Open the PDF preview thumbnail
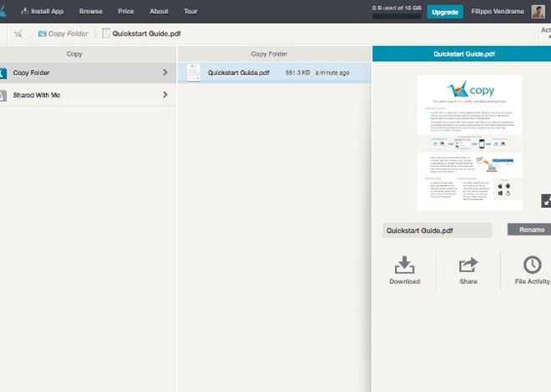Viewport: 551px width, 392px height. coord(470,143)
